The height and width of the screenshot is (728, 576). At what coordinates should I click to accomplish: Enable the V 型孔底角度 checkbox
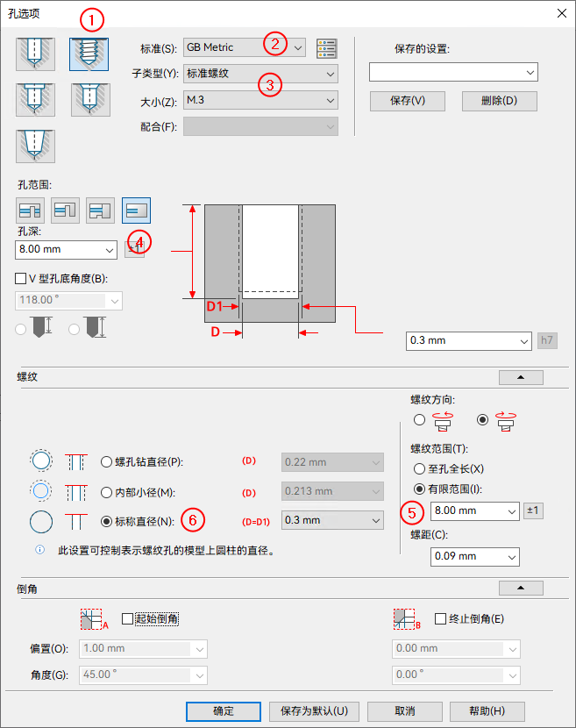20,279
